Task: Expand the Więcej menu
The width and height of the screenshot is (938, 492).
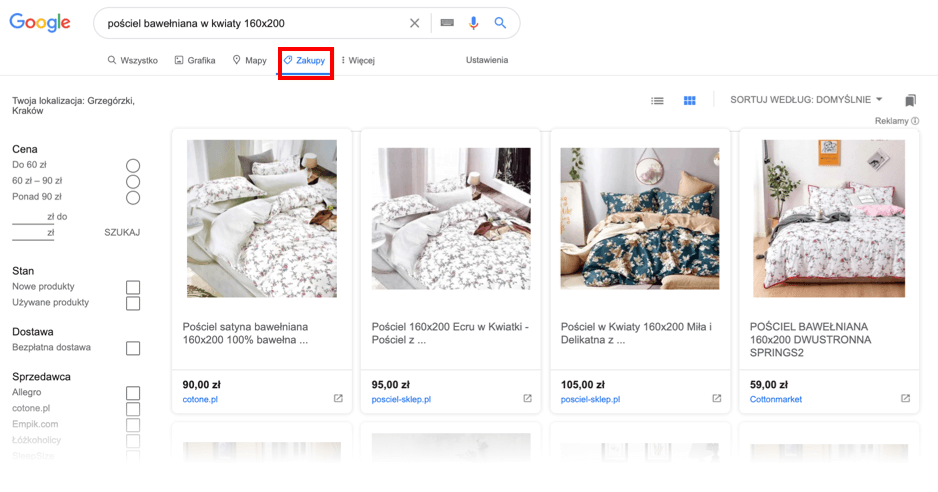Action: [x=357, y=61]
